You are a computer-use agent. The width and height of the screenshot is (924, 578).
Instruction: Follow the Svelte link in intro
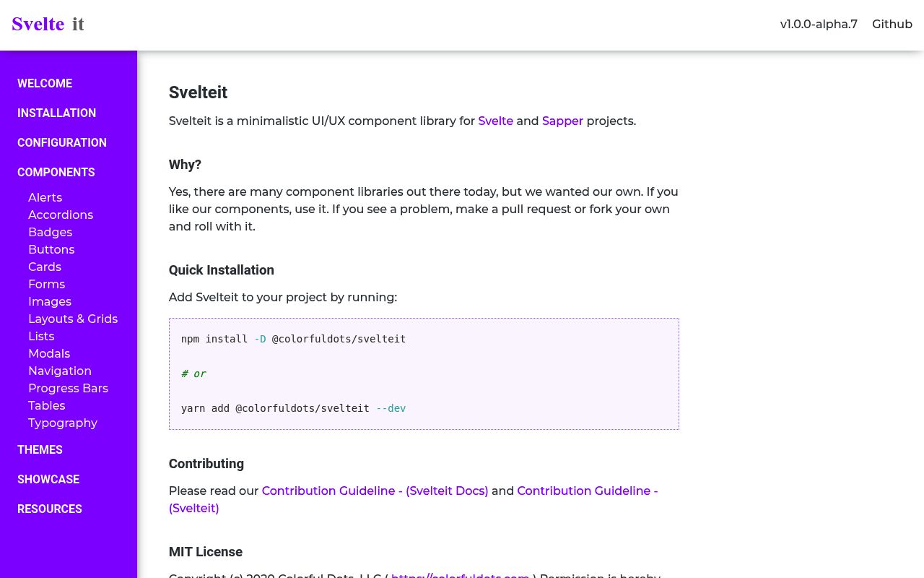(495, 121)
